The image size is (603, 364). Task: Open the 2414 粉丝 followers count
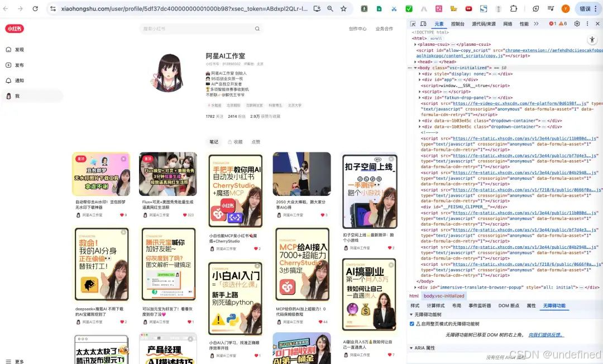point(237,116)
